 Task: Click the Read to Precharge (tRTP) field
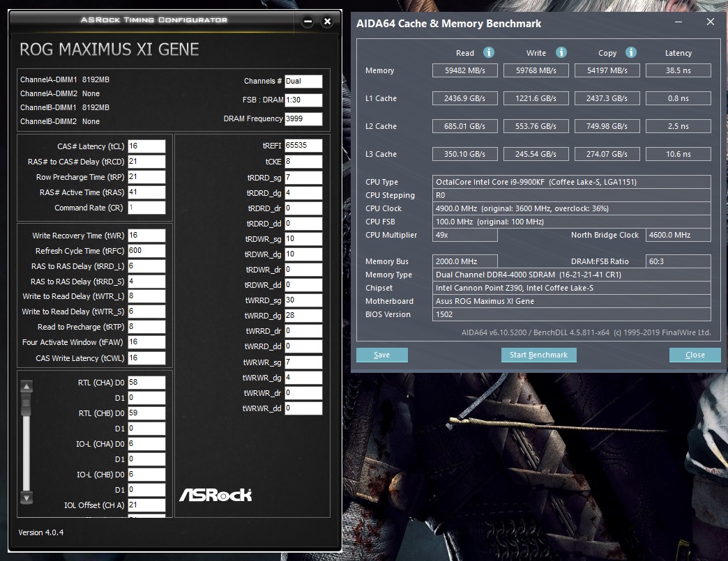(x=146, y=327)
